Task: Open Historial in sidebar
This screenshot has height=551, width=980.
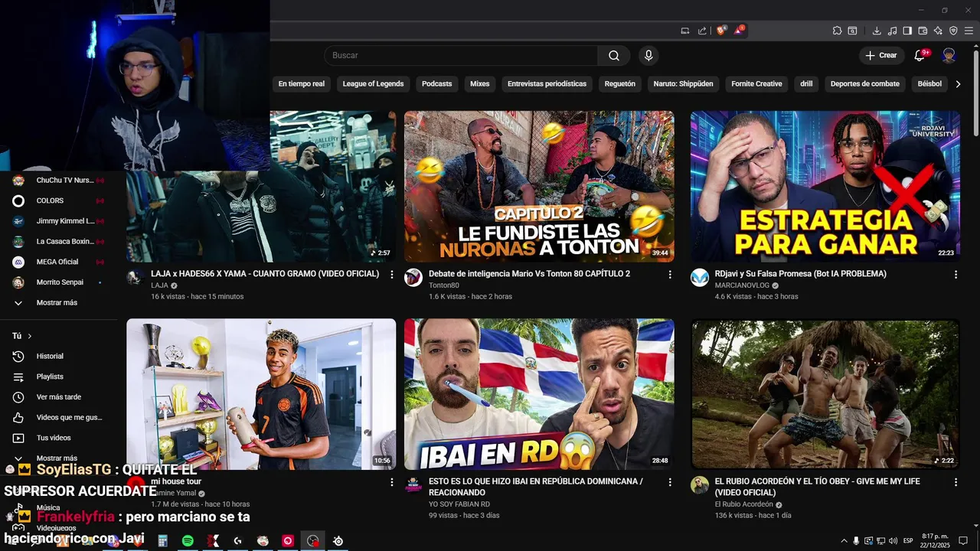Action: pos(57,356)
